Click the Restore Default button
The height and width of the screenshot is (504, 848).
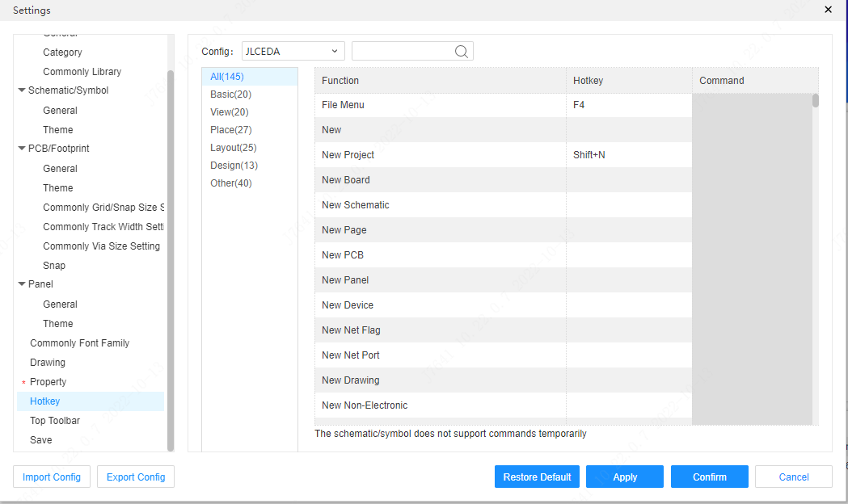point(537,477)
